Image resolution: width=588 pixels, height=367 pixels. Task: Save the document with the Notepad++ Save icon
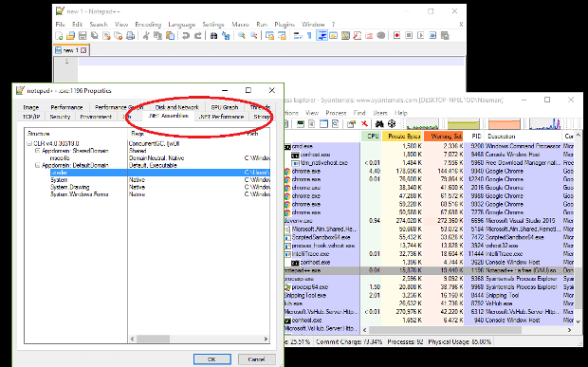(83, 36)
